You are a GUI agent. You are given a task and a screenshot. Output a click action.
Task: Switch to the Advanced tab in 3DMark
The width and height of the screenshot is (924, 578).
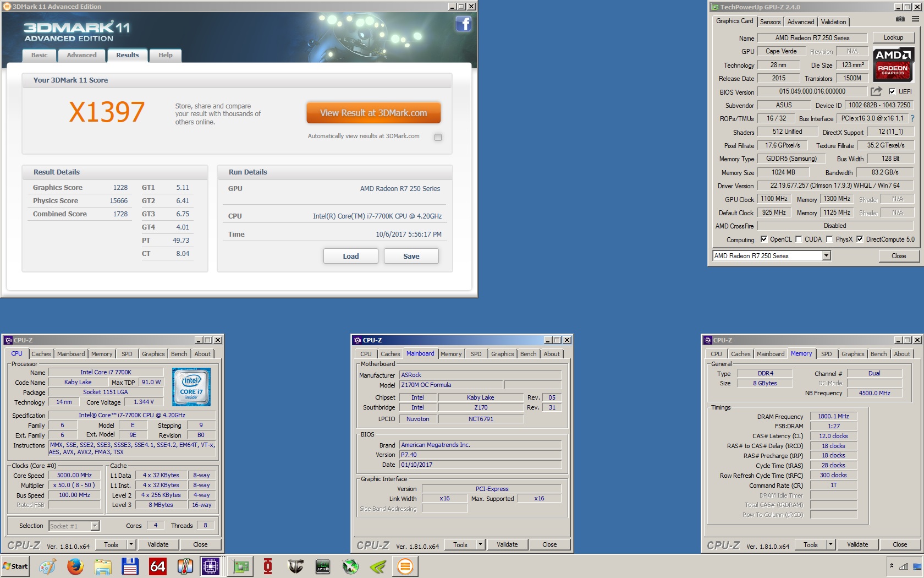click(81, 55)
